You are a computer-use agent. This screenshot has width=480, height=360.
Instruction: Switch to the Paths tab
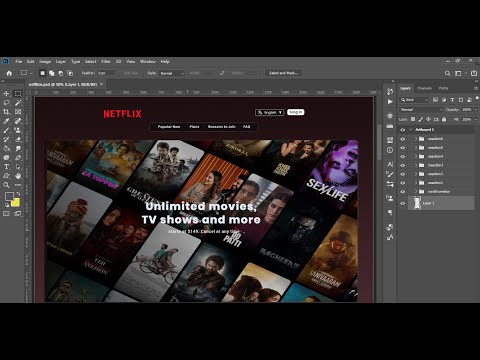pos(443,88)
